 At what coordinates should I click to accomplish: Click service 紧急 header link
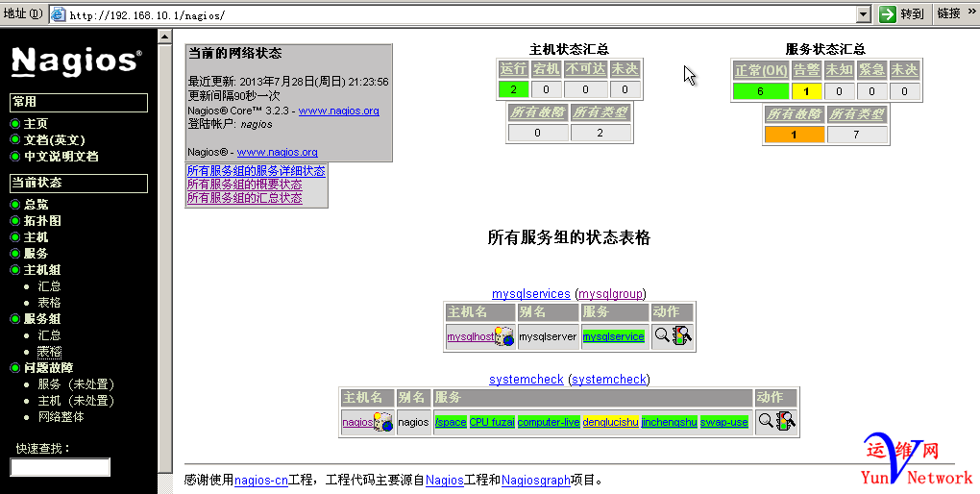pyautogui.click(x=871, y=70)
